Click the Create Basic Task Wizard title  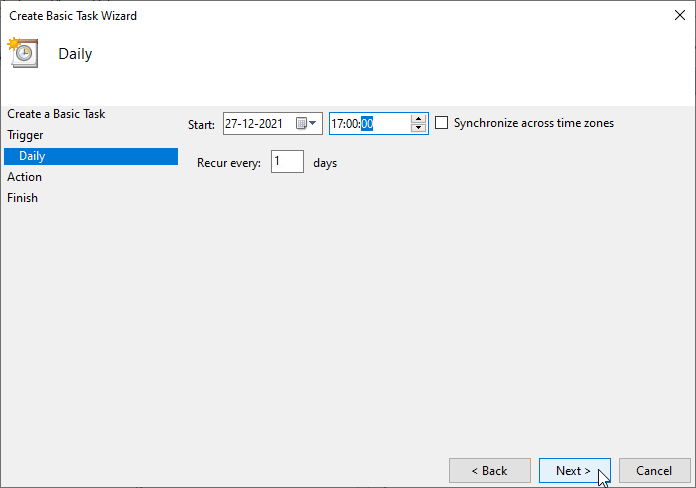click(x=73, y=16)
